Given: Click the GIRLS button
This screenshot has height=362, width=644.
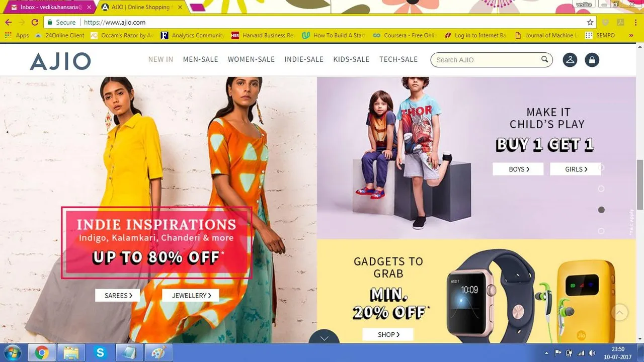Looking at the screenshot, I should coord(576,169).
